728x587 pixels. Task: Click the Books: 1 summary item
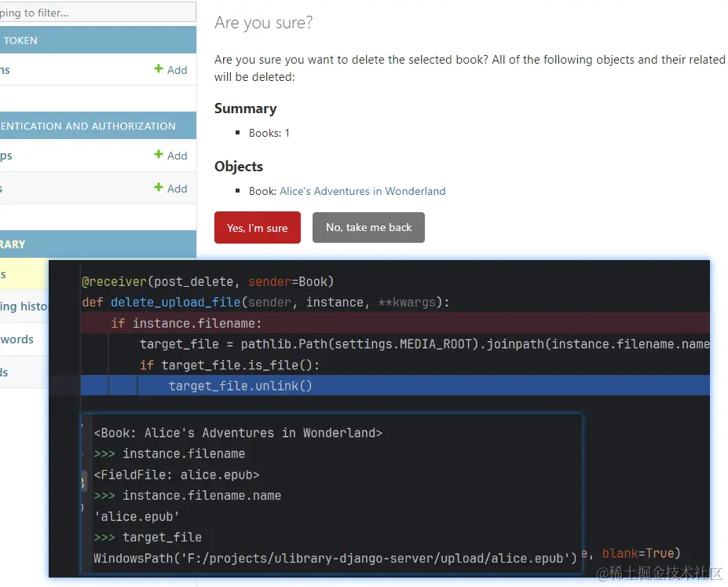269,134
